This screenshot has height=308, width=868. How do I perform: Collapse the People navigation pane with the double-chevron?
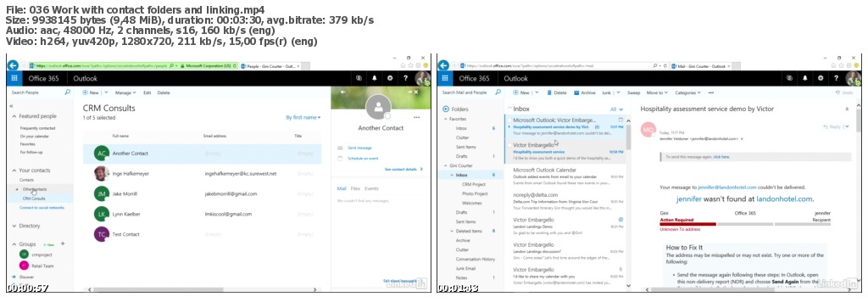[12, 105]
